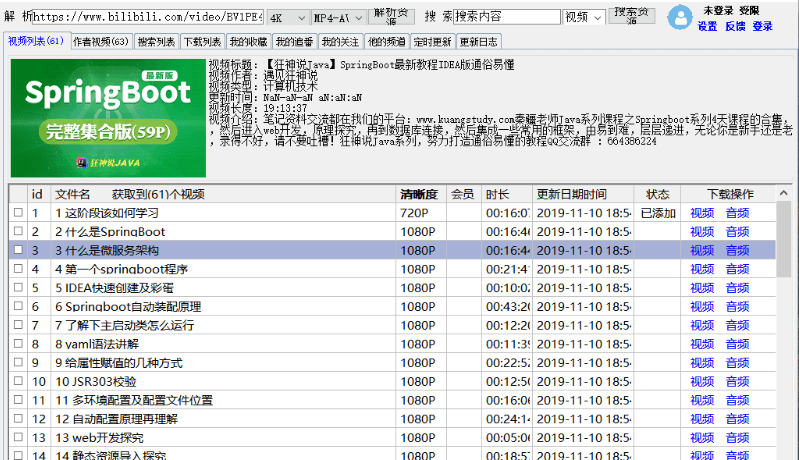Click the 状态 column header
Image resolution: width=799 pixels, height=460 pixels.
coord(657,194)
